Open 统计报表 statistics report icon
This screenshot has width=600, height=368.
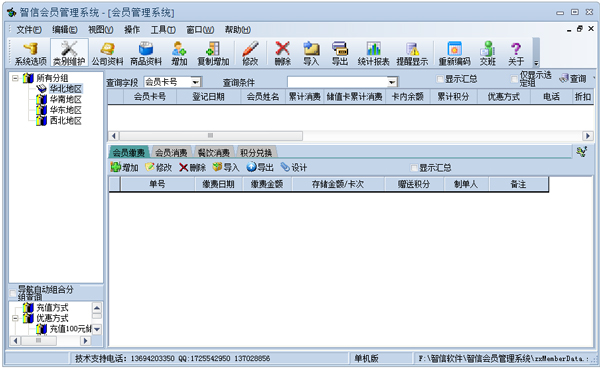(373, 53)
